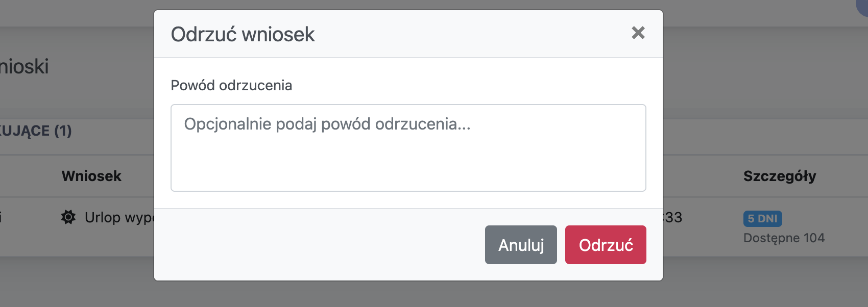The height and width of the screenshot is (307, 868).
Task: Click the Wniosek column header
Action: coord(91,176)
